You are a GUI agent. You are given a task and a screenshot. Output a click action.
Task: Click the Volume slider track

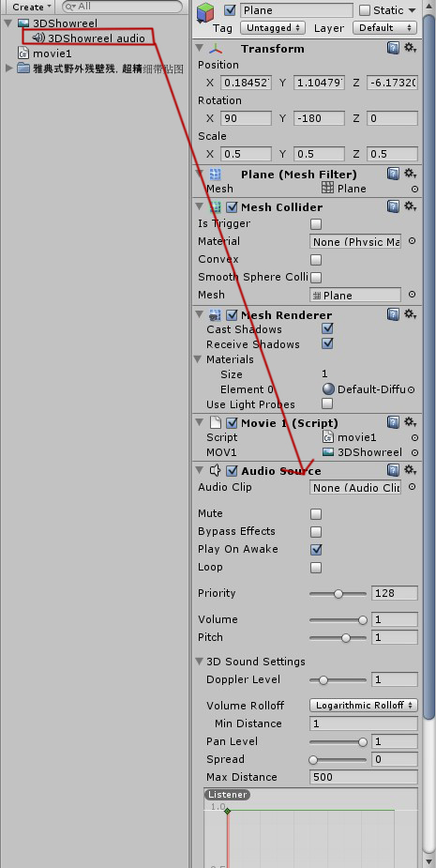(338, 619)
